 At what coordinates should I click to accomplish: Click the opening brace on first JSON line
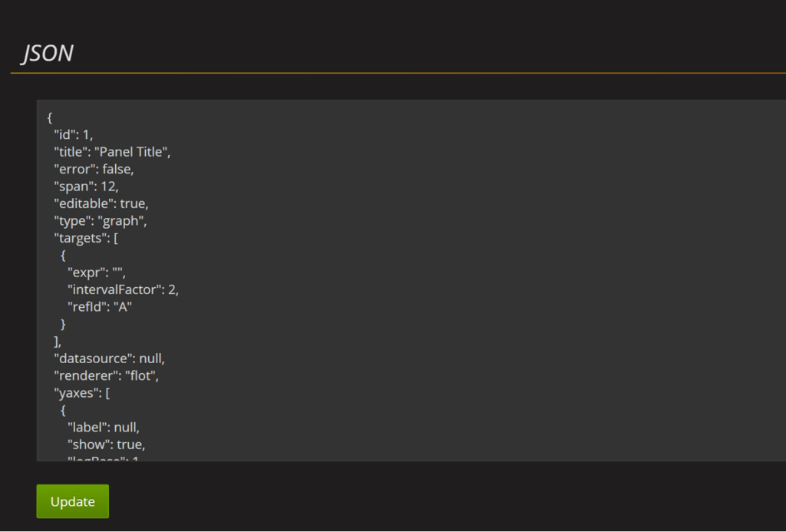50,117
